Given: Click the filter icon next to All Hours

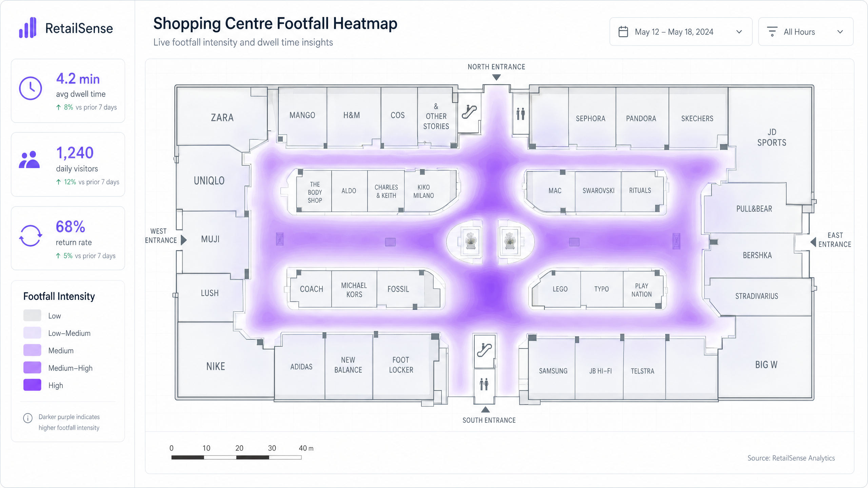Looking at the screenshot, I should click(772, 31).
